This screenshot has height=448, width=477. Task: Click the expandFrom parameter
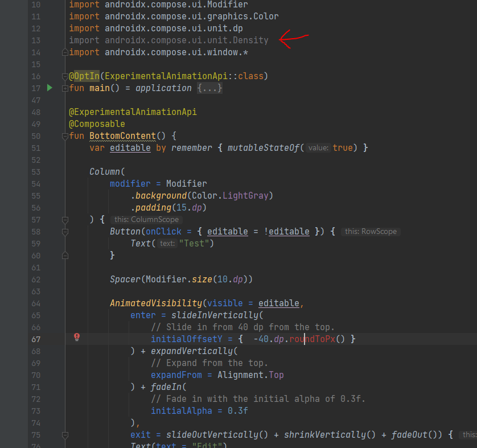tap(176, 375)
